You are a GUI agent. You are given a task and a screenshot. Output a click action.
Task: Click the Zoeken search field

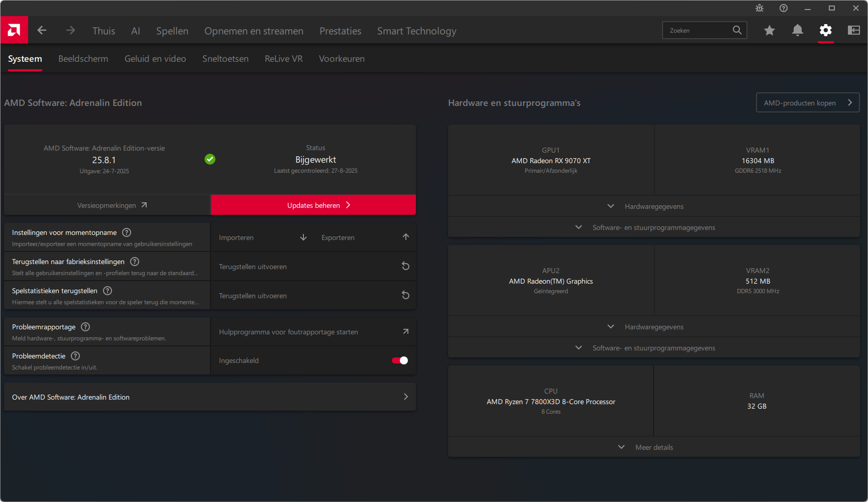[698, 31]
